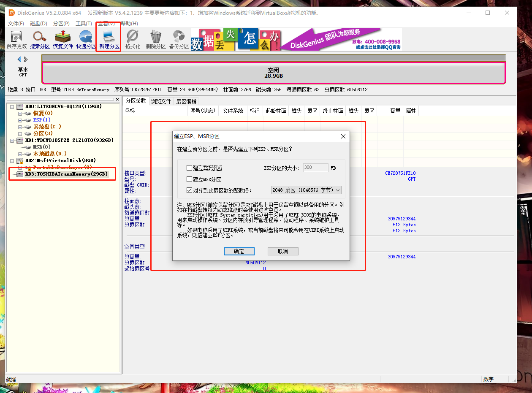The width and height of the screenshot is (532, 393).
Task: Tick the 建立ESP分区 checkbox
Action: [190, 168]
